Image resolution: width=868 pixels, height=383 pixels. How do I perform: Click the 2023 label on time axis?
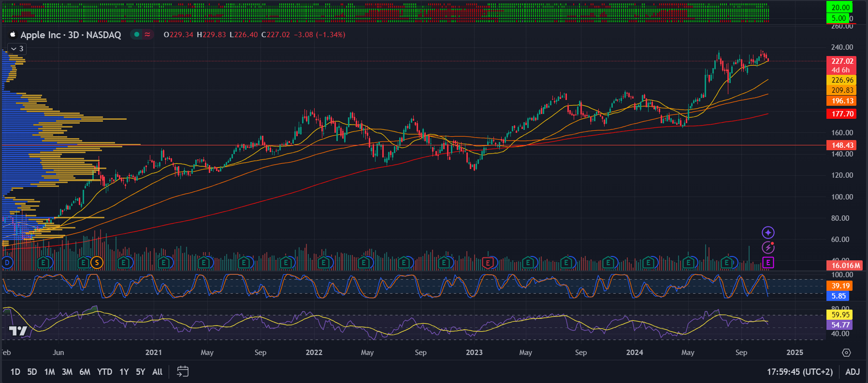(x=474, y=353)
